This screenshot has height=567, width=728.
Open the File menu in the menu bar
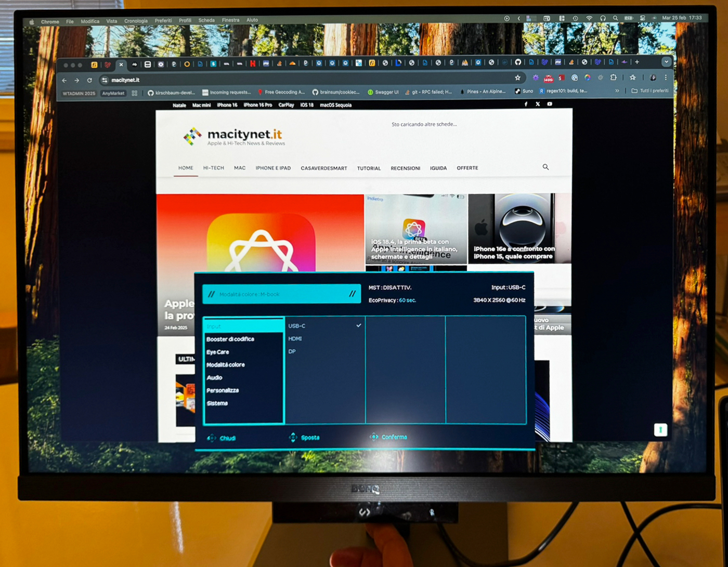coord(70,22)
